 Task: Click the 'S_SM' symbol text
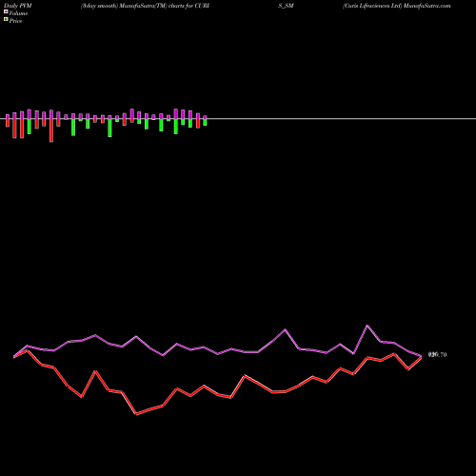tap(286, 6)
